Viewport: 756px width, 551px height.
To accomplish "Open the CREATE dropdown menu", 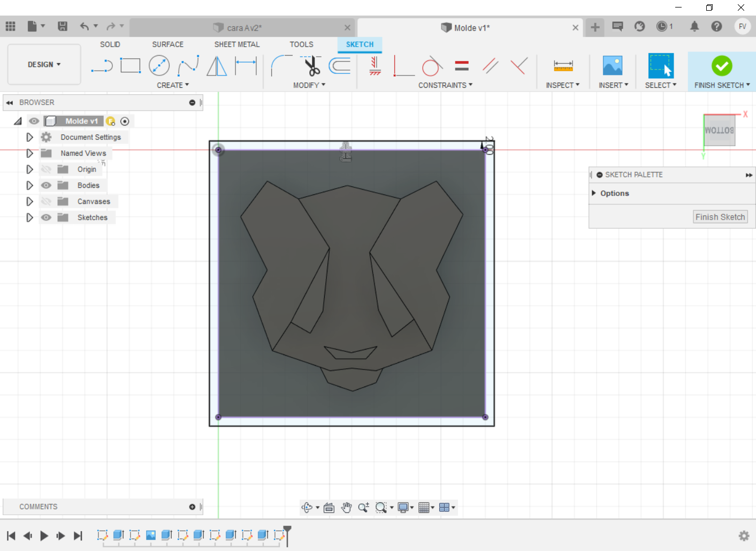I will tap(172, 85).
